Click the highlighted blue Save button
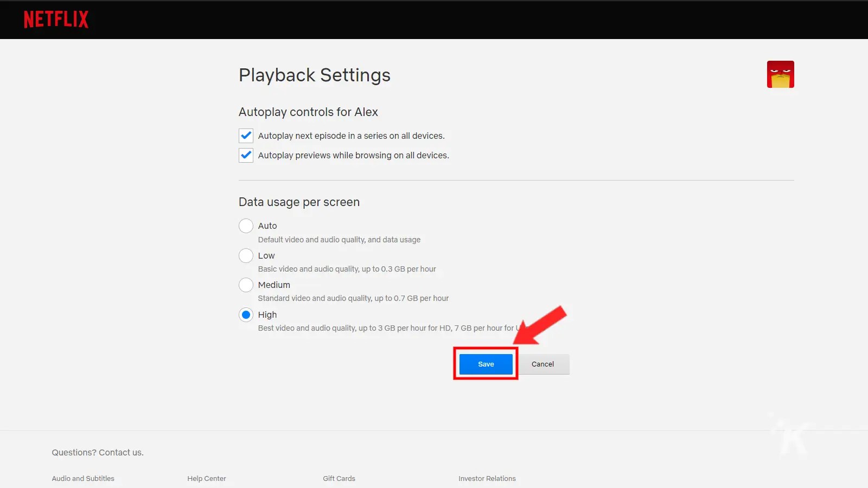 [x=485, y=364]
